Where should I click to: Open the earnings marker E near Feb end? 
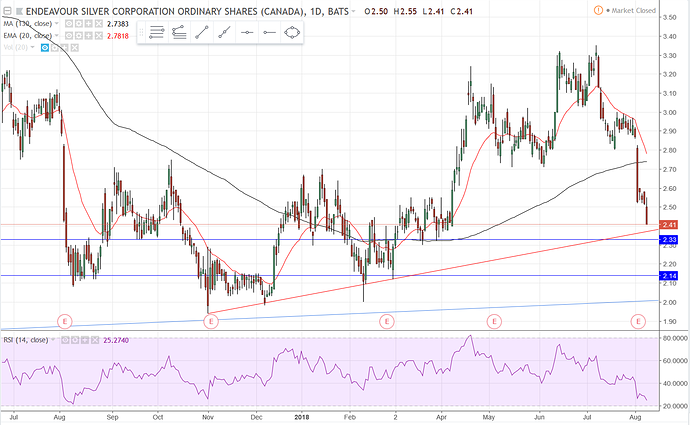pos(387,322)
